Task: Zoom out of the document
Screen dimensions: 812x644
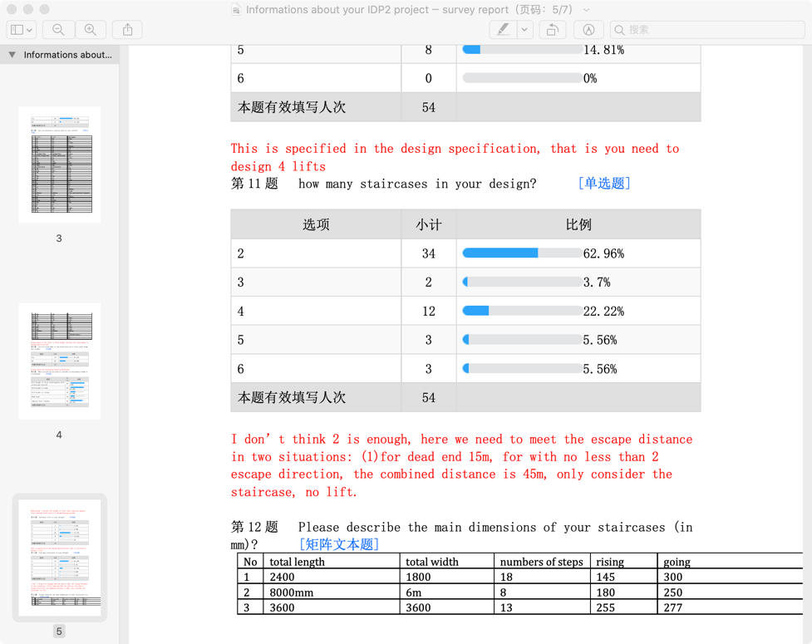Action: [58, 30]
